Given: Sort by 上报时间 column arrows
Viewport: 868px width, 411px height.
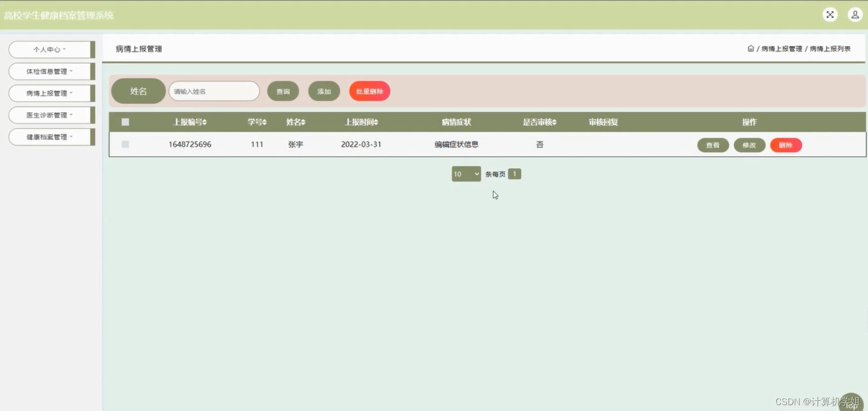Looking at the screenshot, I should click(x=376, y=122).
